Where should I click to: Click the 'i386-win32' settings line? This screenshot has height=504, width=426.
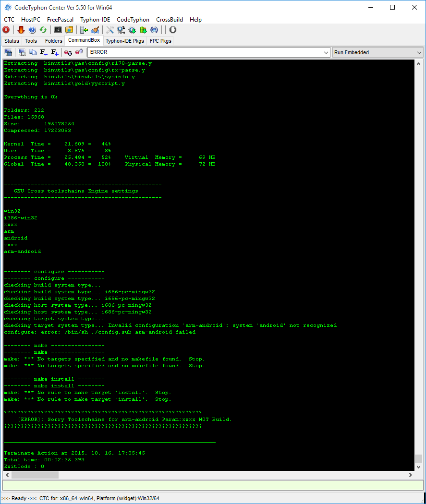21,218
